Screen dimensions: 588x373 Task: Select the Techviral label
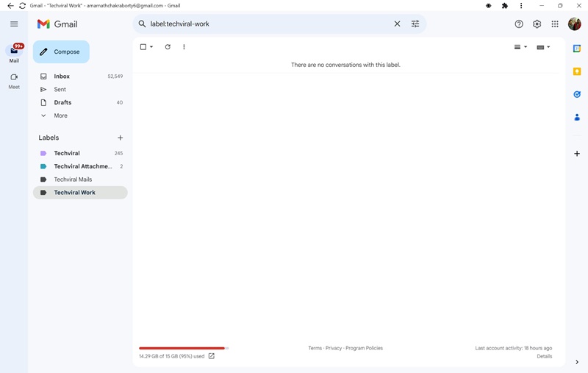pos(80,153)
